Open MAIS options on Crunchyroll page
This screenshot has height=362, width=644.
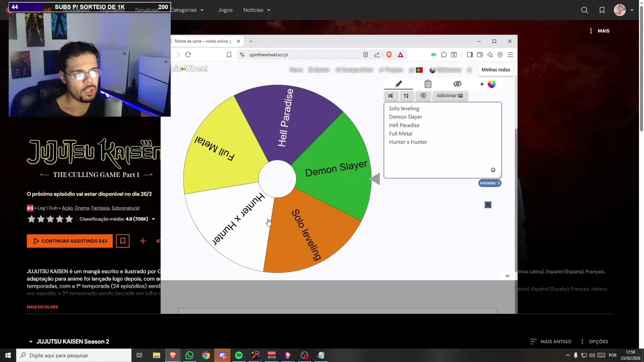pos(599,31)
